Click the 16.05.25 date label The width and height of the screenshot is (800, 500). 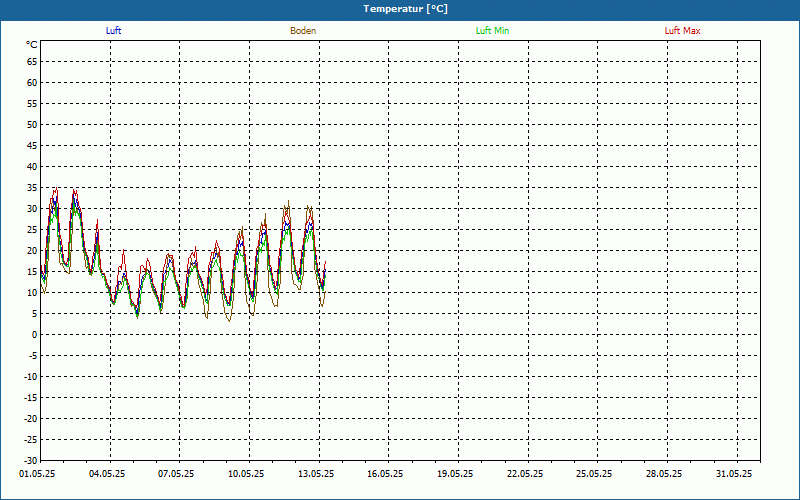tap(385, 474)
